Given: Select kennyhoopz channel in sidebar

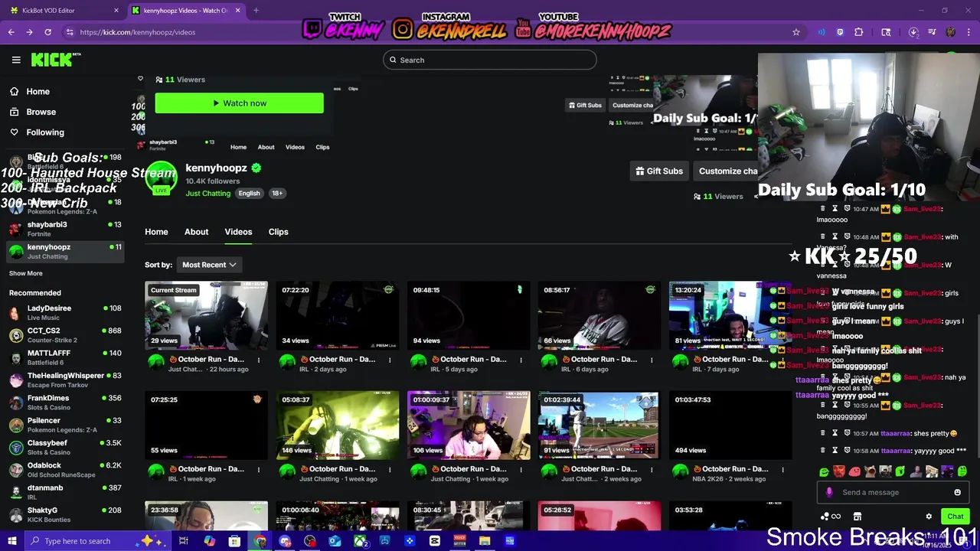Looking at the screenshot, I should pyautogui.click(x=65, y=251).
